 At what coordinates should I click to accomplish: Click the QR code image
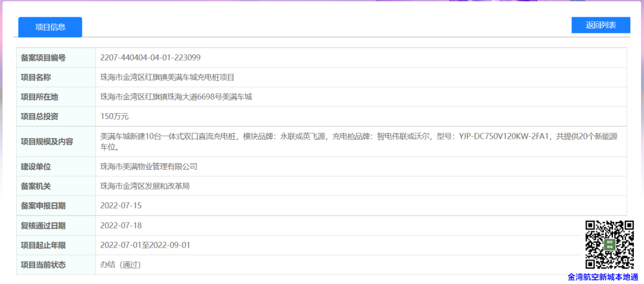coord(609,245)
